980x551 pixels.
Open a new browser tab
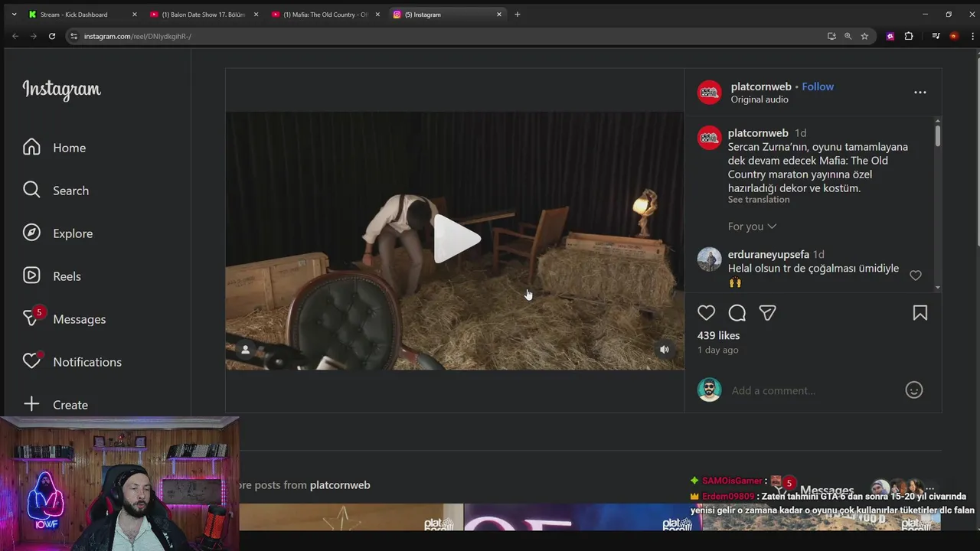518,15
